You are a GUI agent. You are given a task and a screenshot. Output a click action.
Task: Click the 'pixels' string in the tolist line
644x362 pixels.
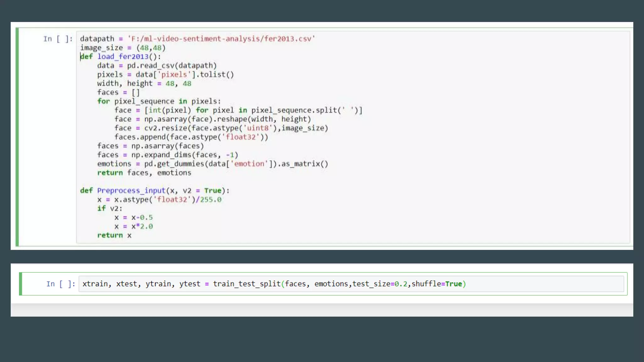[174, 75]
